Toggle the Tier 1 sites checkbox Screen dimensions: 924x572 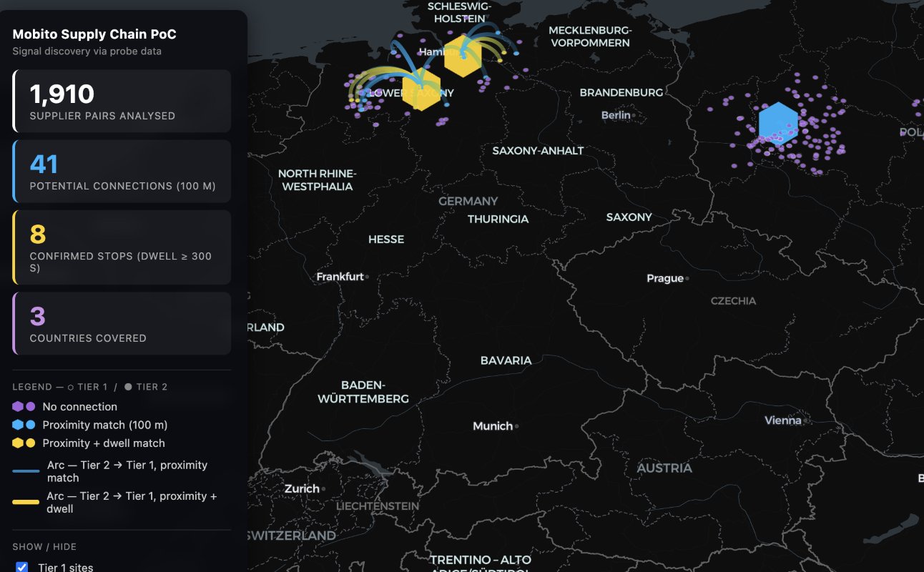(x=22, y=568)
